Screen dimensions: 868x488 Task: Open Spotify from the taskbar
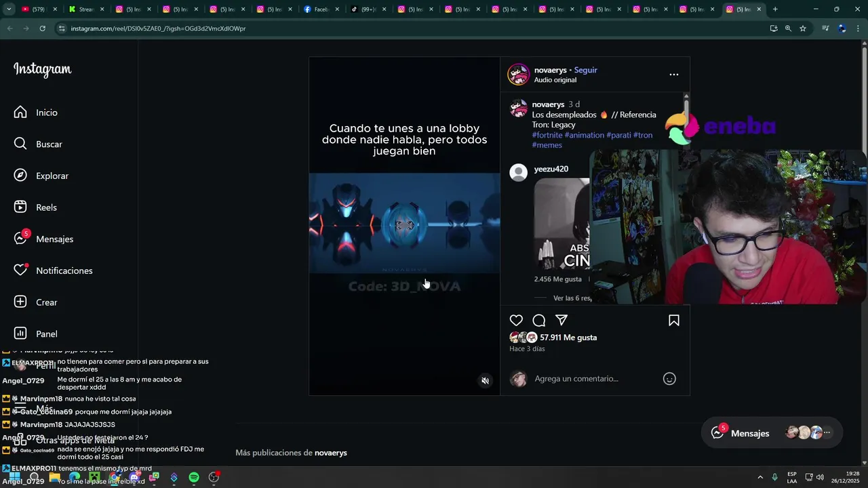click(x=194, y=478)
